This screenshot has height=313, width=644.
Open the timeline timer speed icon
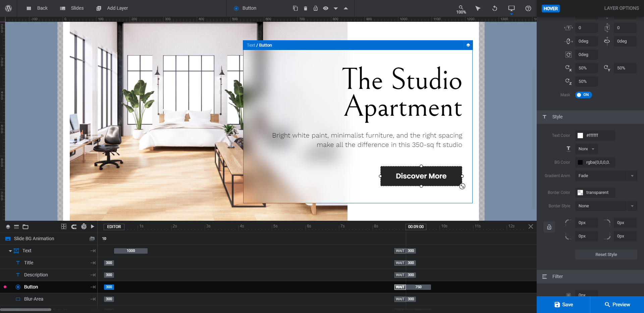pos(84,226)
